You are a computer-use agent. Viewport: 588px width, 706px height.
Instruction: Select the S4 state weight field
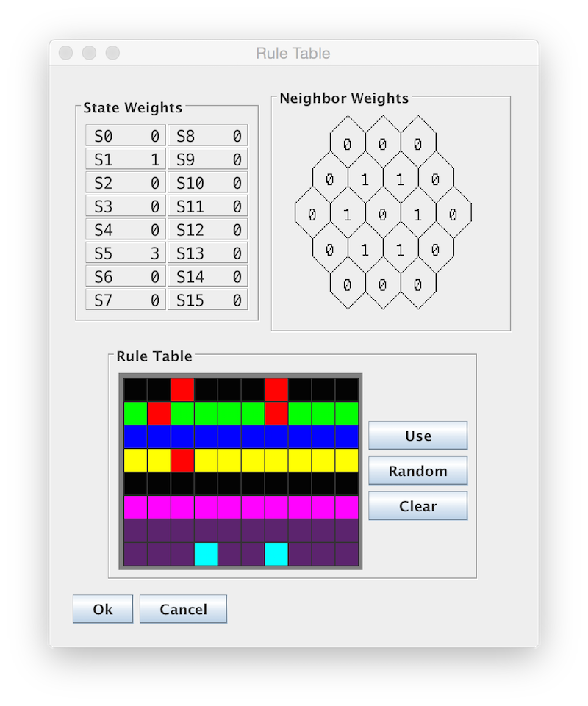[x=126, y=229]
